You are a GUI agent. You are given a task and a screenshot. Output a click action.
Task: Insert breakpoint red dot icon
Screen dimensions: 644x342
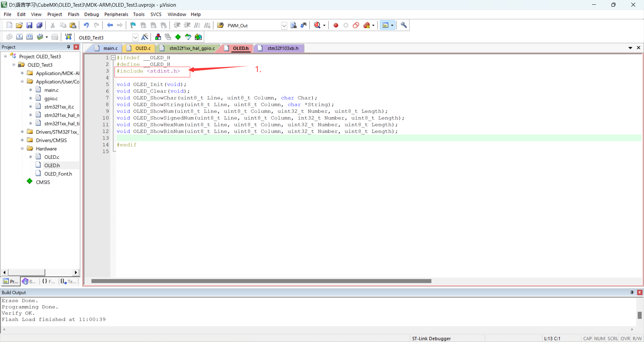(x=336, y=25)
